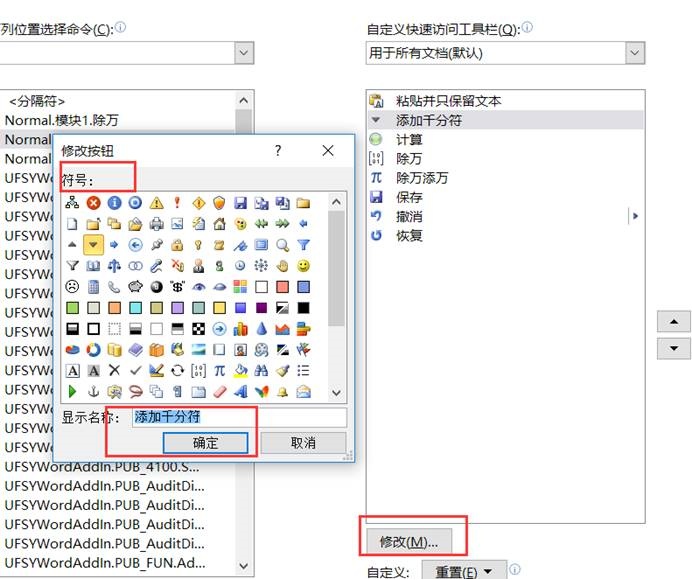
Task: Select the red X error symbol
Action: coord(93,203)
